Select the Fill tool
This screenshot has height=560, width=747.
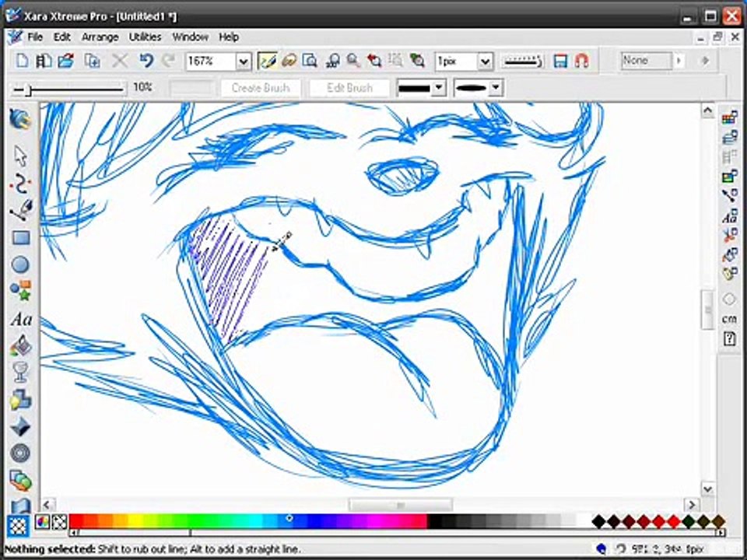click(20, 345)
